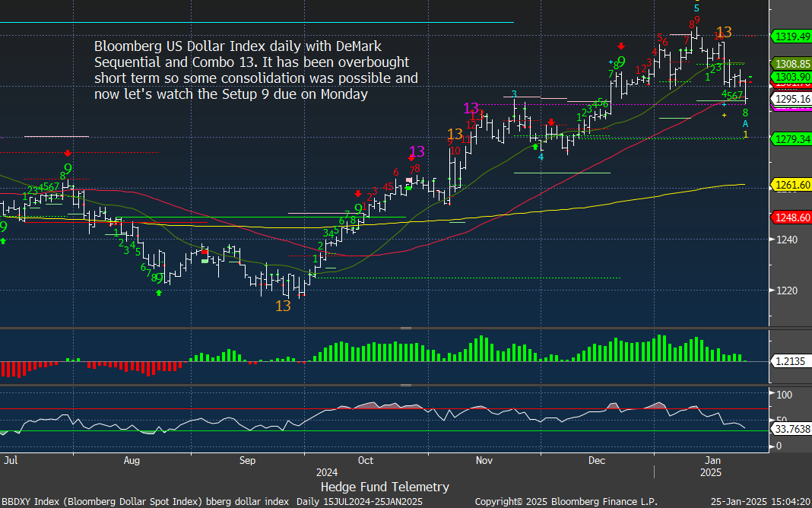Screen dimensions: 812x508
Task: Select the 1220 price axis tick
Action: [786, 291]
